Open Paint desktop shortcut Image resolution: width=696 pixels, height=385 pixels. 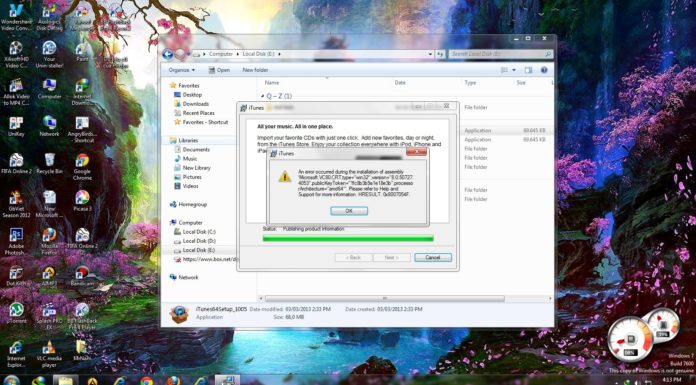[x=82, y=52]
